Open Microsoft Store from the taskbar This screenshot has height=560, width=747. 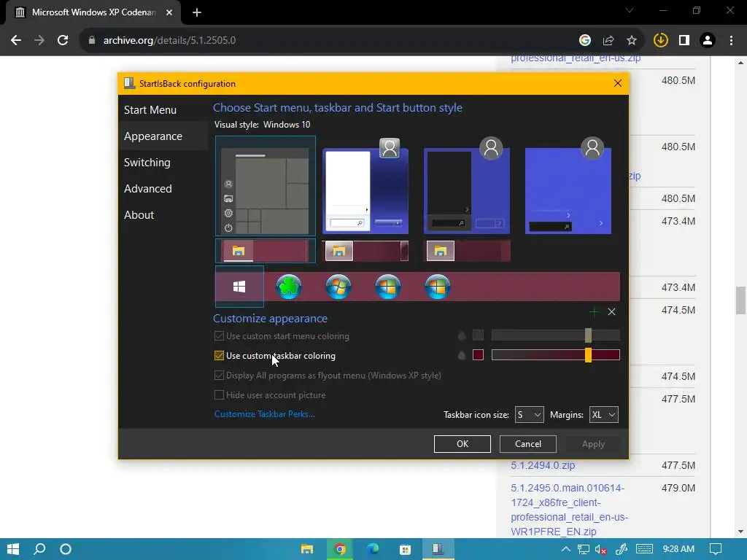pos(405,549)
